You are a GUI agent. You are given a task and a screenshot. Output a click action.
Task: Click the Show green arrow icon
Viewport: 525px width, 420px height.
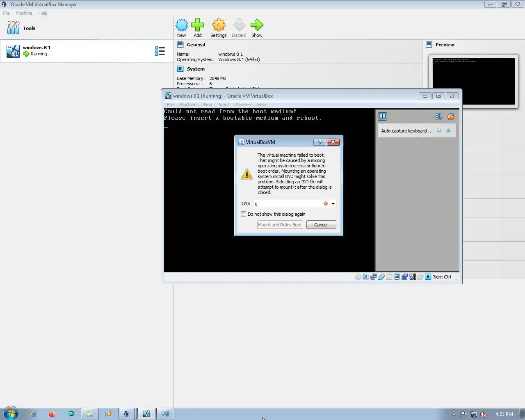click(x=257, y=25)
